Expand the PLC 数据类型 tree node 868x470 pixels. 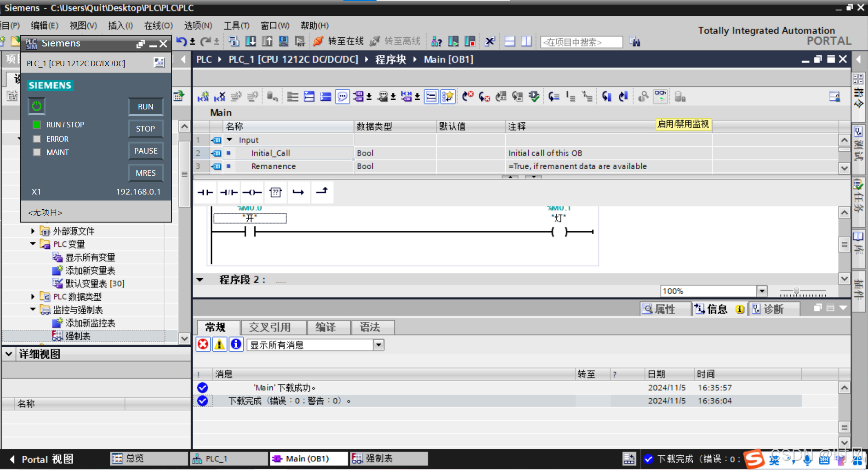[33, 297]
